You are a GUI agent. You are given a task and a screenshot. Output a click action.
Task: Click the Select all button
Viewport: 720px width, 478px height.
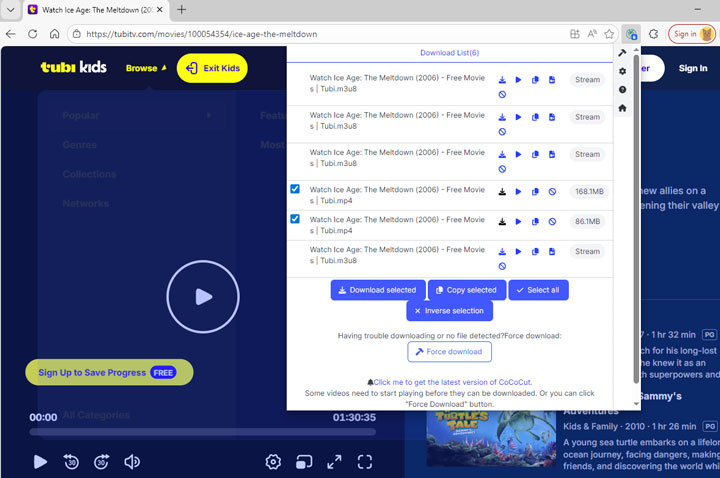pyautogui.click(x=538, y=290)
